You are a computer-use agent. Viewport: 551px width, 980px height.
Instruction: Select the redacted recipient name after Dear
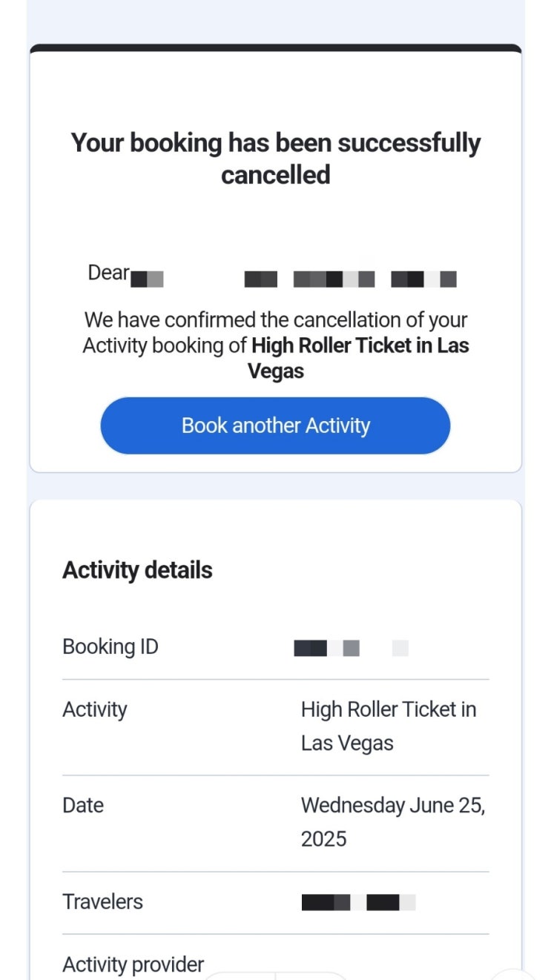coord(297,279)
